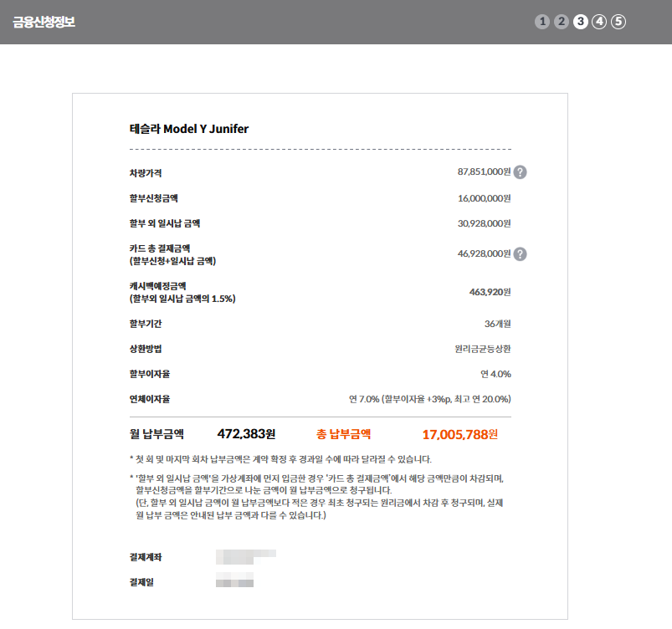Screen dimensions: 672x629
Task: Click the 36개월 value
Action: point(498,324)
